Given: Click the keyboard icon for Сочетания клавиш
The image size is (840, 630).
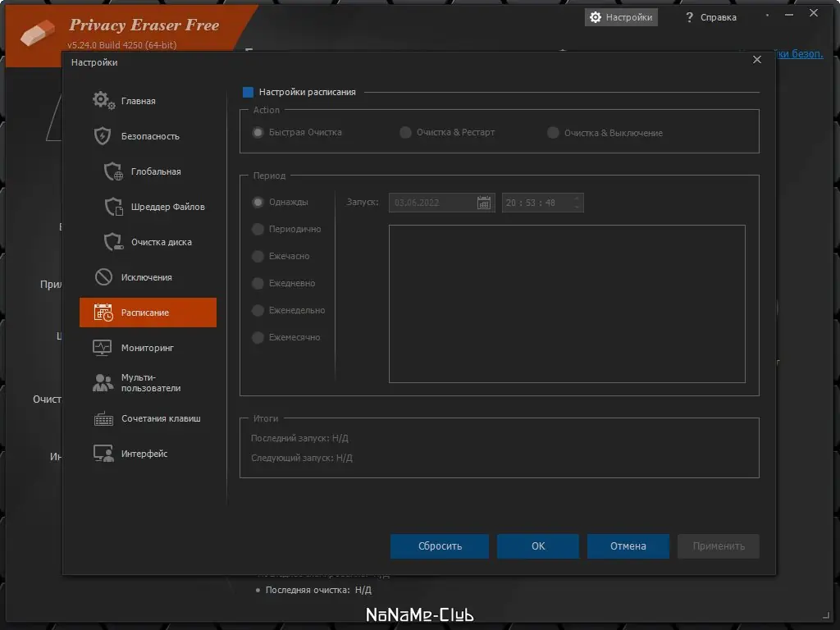Looking at the screenshot, I should click(103, 418).
